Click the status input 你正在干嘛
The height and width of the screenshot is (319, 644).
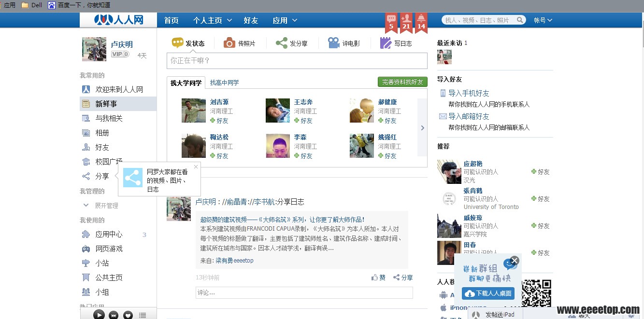pyautogui.click(x=297, y=61)
